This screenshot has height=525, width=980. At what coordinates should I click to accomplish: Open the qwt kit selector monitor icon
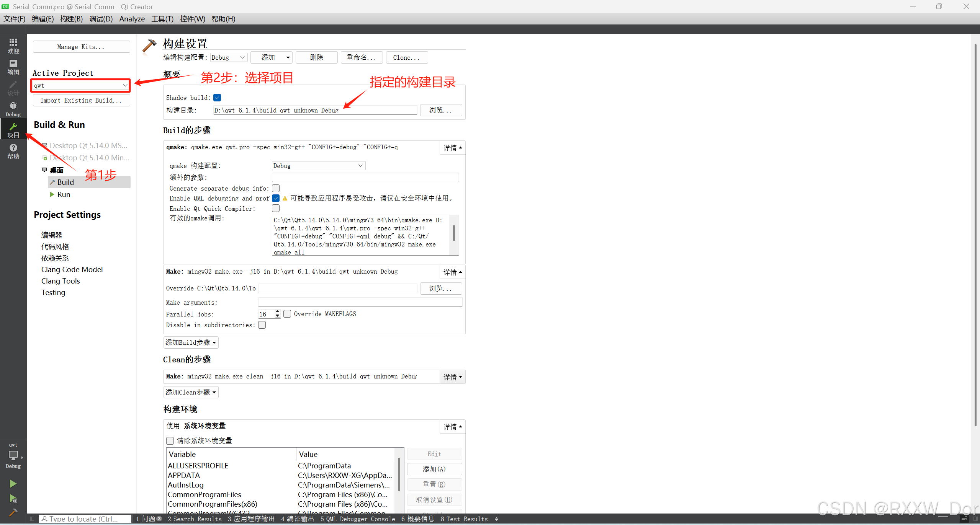[x=13, y=455]
